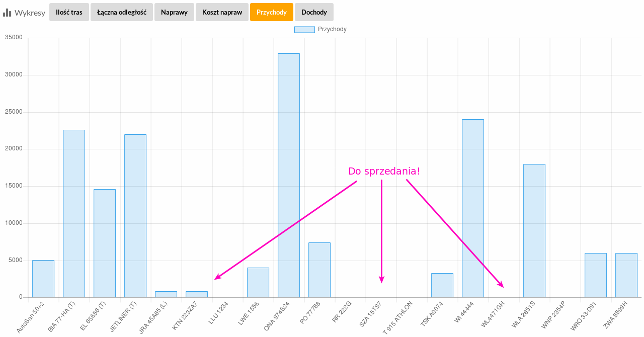Viewport: 644px width, 337px height.
Task: Click the Przychody legend label
Action: (x=332, y=29)
